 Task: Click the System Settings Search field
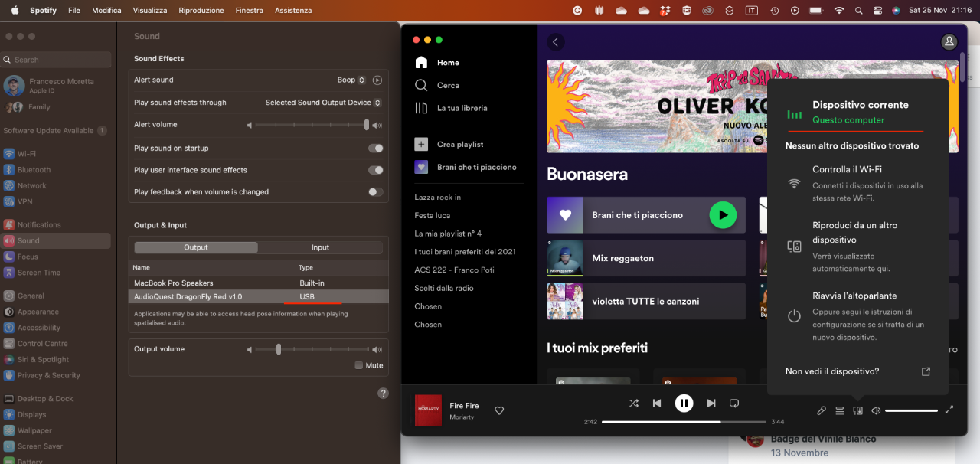click(x=56, y=60)
